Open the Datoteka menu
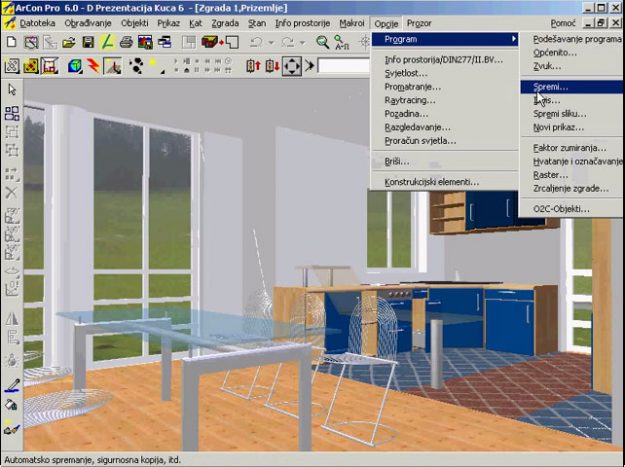The width and height of the screenshot is (625, 467). click(x=38, y=22)
